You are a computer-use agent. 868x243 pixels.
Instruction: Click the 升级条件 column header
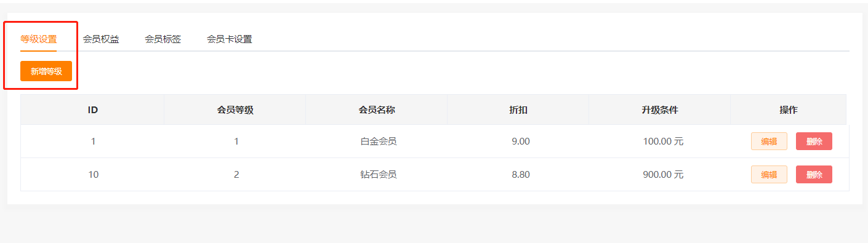(660, 110)
